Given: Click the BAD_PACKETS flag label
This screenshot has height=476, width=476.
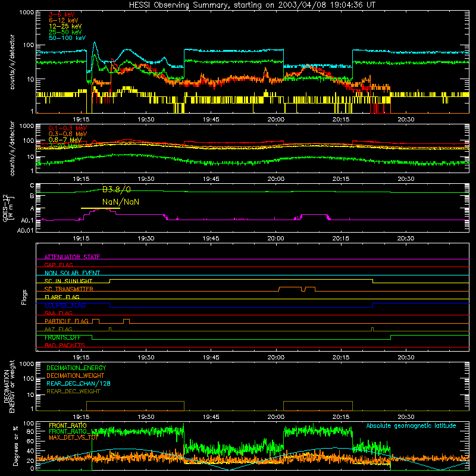Looking at the screenshot, I should [x=65, y=345].
